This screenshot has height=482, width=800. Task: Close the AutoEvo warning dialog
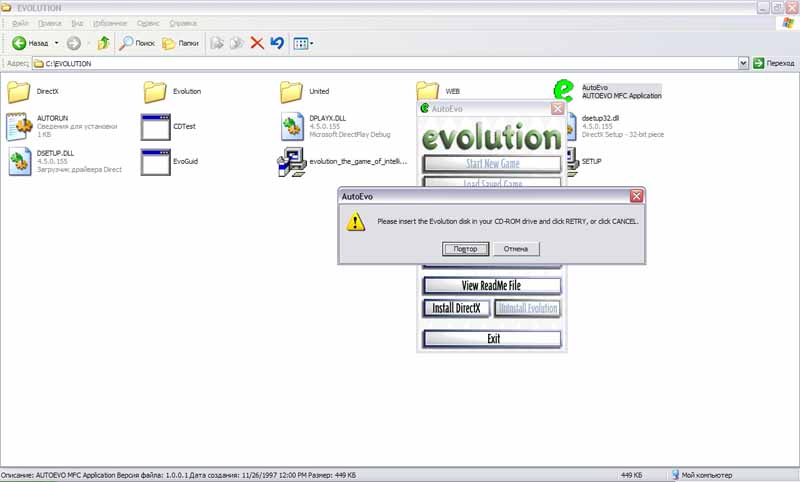tap(636, 196)
